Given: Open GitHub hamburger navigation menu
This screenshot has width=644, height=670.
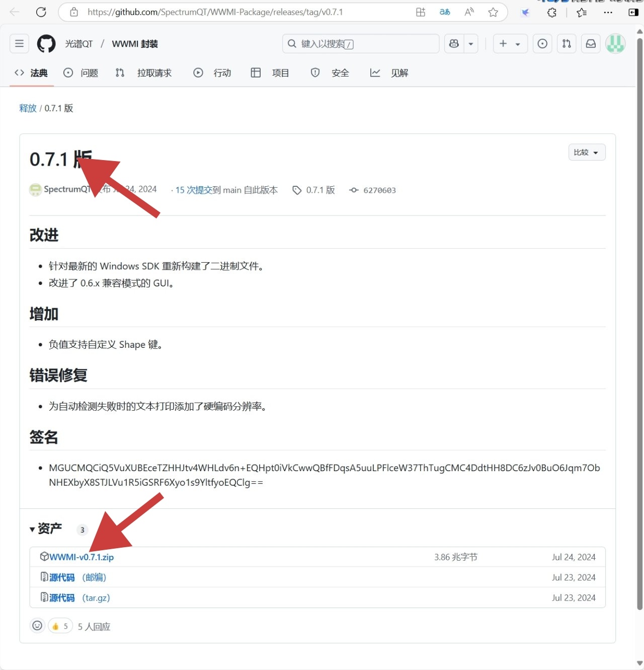Looking at the screenshot, I should point(19,44).
